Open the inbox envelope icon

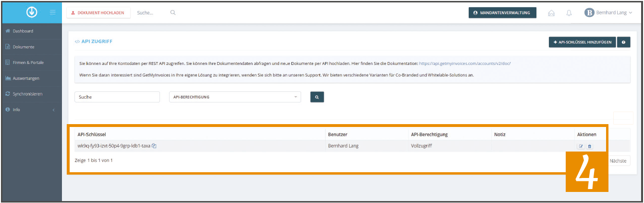click(551, 13)
